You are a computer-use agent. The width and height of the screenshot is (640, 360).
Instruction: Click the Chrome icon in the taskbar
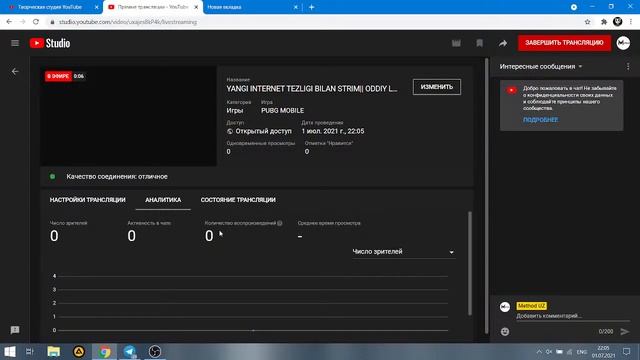tap(104, 351)
